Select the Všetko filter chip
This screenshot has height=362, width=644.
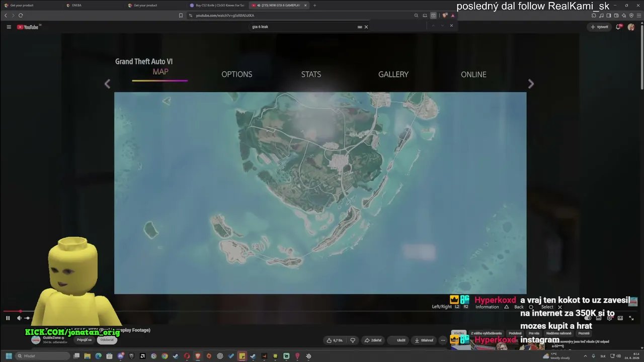coord(459,333)
